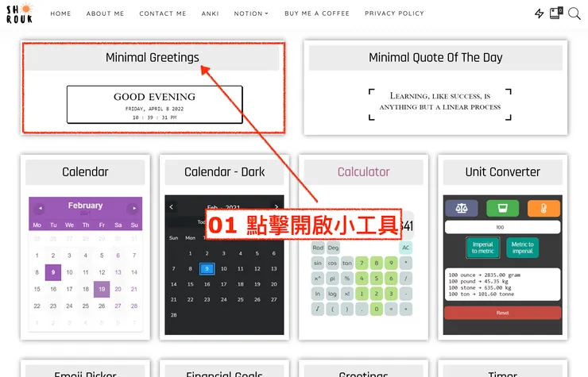This screenshot has height=377, width=588.
Task: Open the shopping cart icon
Action: tap(555, 13)
